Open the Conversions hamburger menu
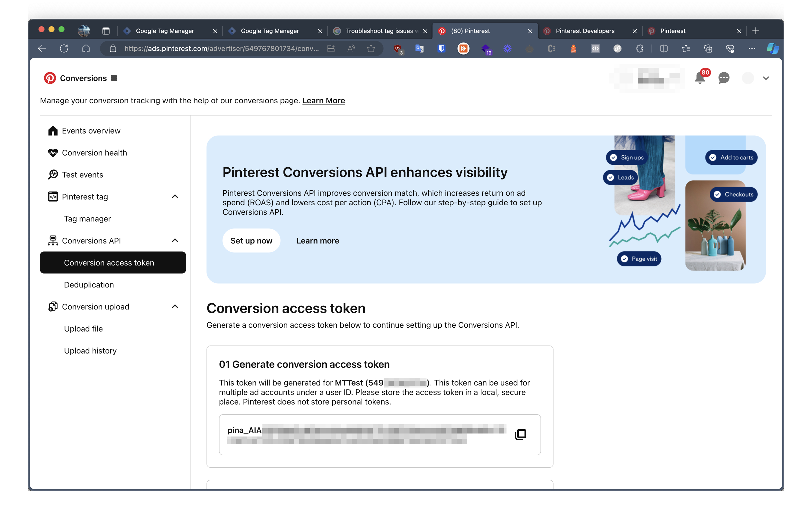812x528 pixels. [114, 78]
